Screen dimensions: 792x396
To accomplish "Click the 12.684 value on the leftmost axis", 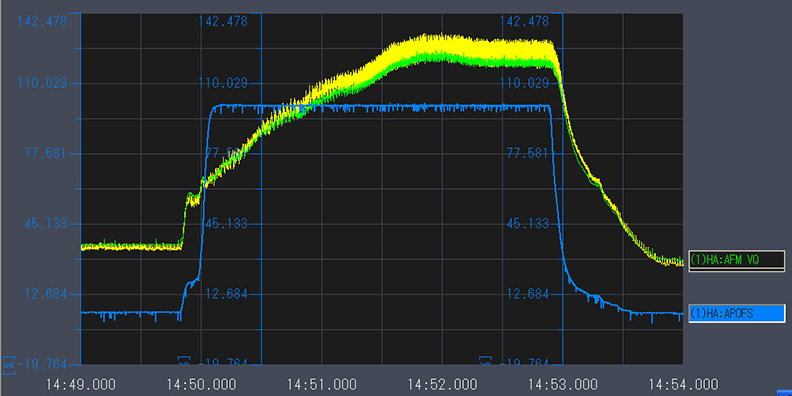I will point(45,293).
